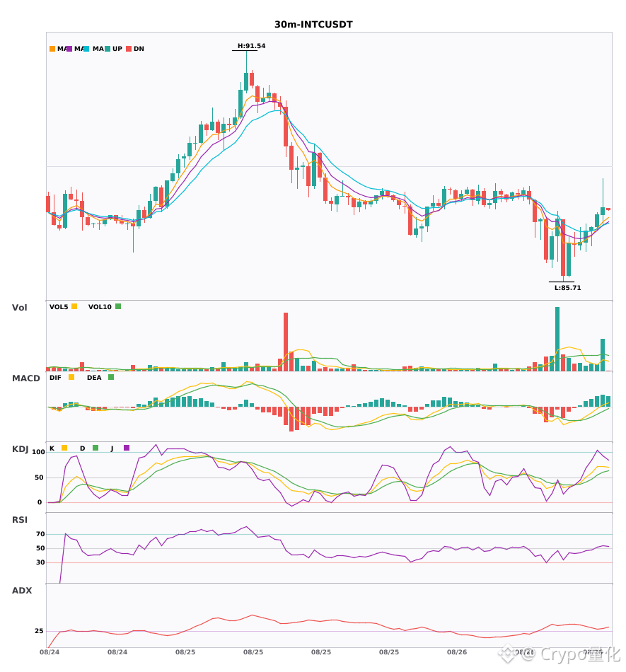Click the RSI axis value 50

[40, 548]
